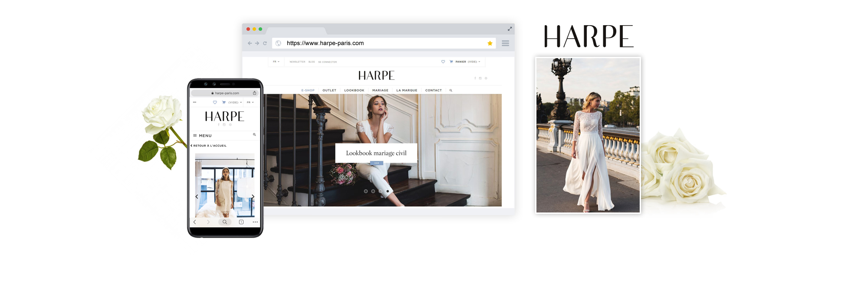
Task: Click the red close window button
Action: coord(248,29)
